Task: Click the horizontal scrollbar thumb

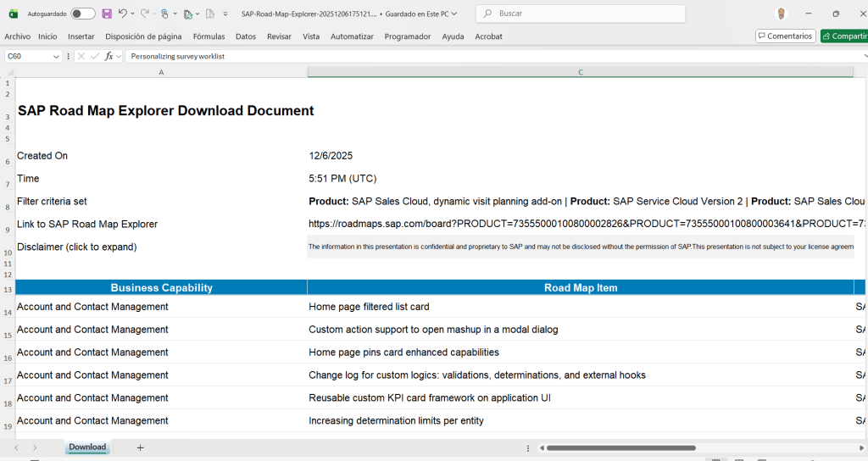Action: [620, 447]
